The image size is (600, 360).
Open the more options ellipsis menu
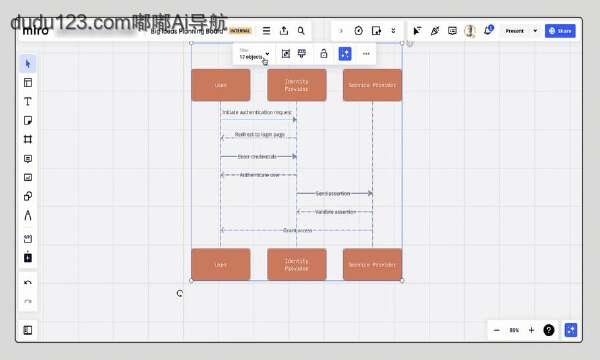tap(366, 54)
